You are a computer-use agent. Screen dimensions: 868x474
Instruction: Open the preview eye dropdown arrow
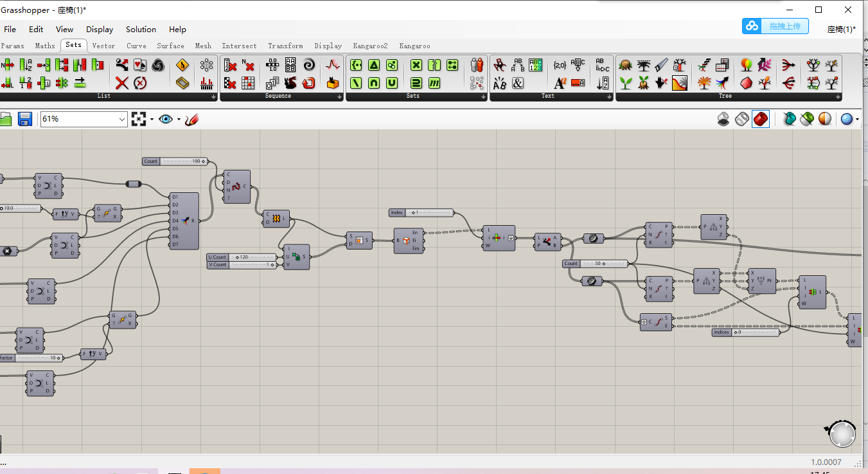coord(179,120)
